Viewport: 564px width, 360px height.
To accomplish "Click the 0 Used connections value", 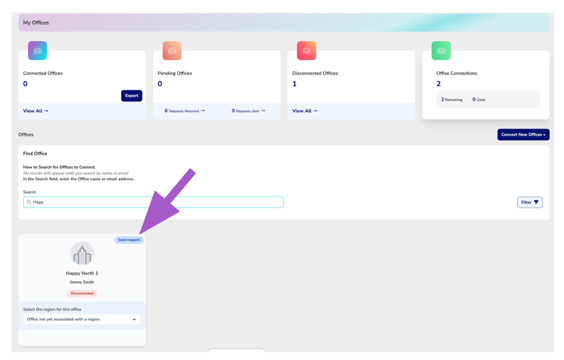I will tap(479, 99).
